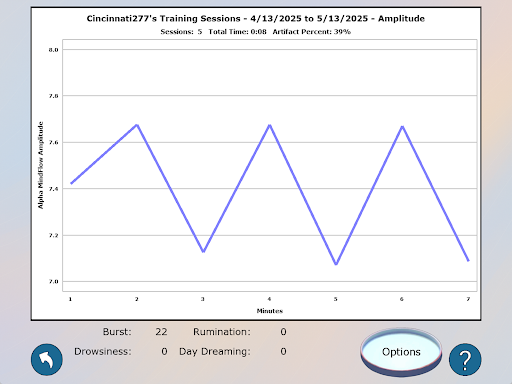Click the line peak at minute 2
512x384 pixels.
[137, 125]
